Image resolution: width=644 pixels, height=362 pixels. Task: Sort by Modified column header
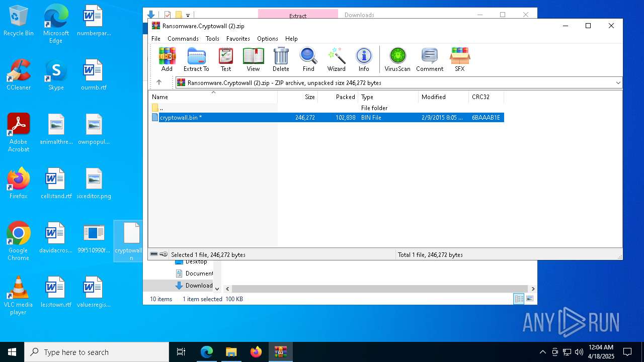444,97
